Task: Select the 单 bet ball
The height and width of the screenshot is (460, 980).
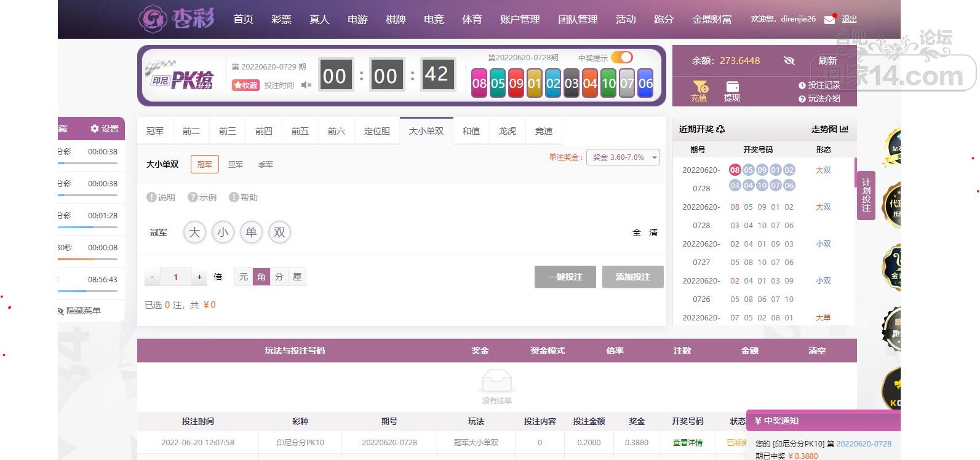Action: (251, 232)
